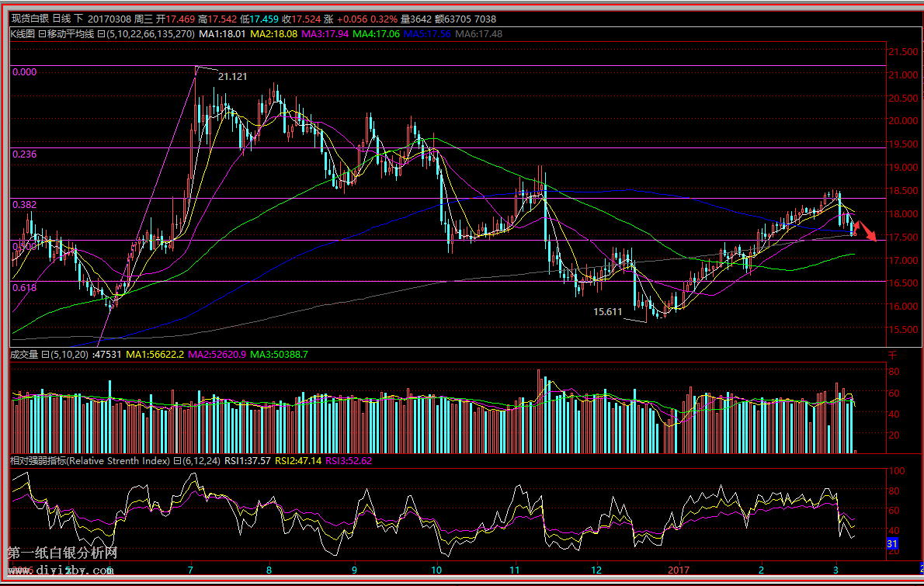
Task: Click the red down arrow annotation on chart
Action: point(867,231)
